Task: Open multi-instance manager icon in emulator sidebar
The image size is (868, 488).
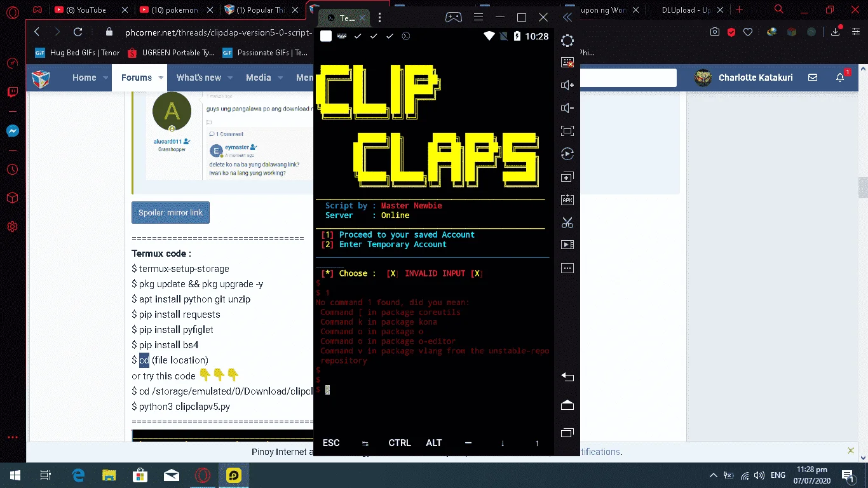Action: [x=567, y=177]
